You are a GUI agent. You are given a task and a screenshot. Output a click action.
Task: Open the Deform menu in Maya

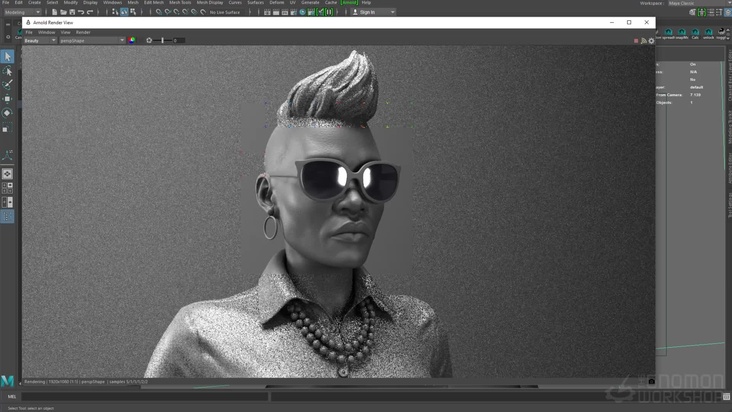pos(277,3)
